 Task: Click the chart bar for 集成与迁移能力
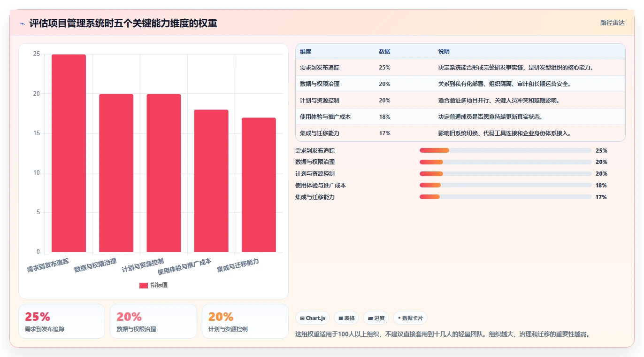[259, 185]
